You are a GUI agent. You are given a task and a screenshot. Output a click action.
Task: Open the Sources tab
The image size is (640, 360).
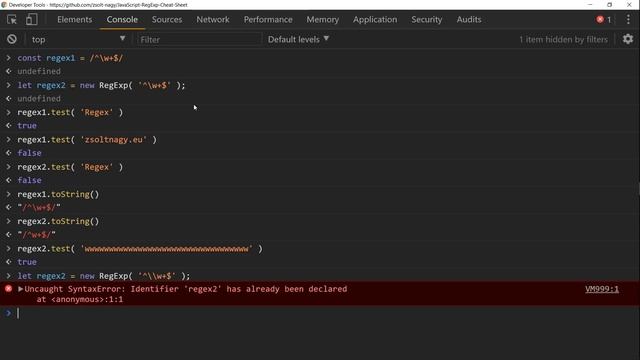coord(167,19)
